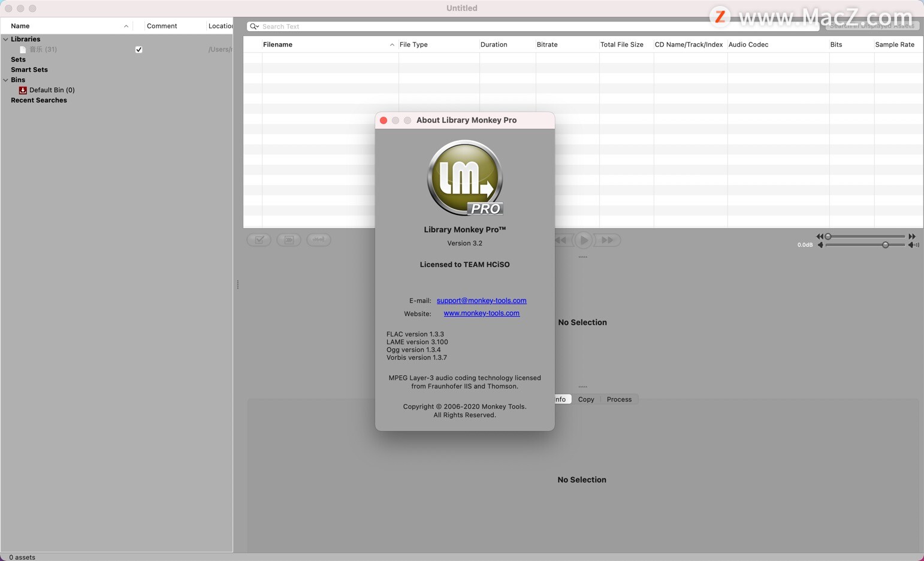The image size is (924, 561).
Task: Toggle Name column sort arrow
Action: [x=126, y=26]
